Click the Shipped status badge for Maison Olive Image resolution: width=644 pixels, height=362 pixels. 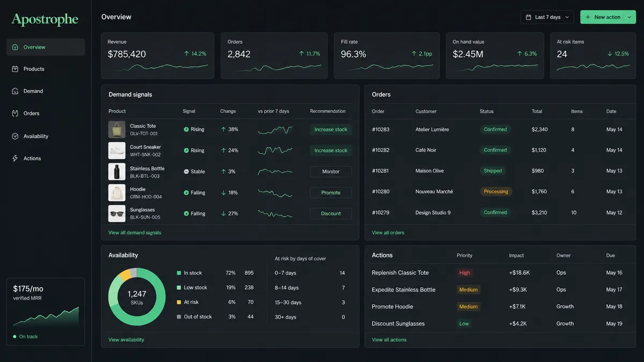[493, 171]
